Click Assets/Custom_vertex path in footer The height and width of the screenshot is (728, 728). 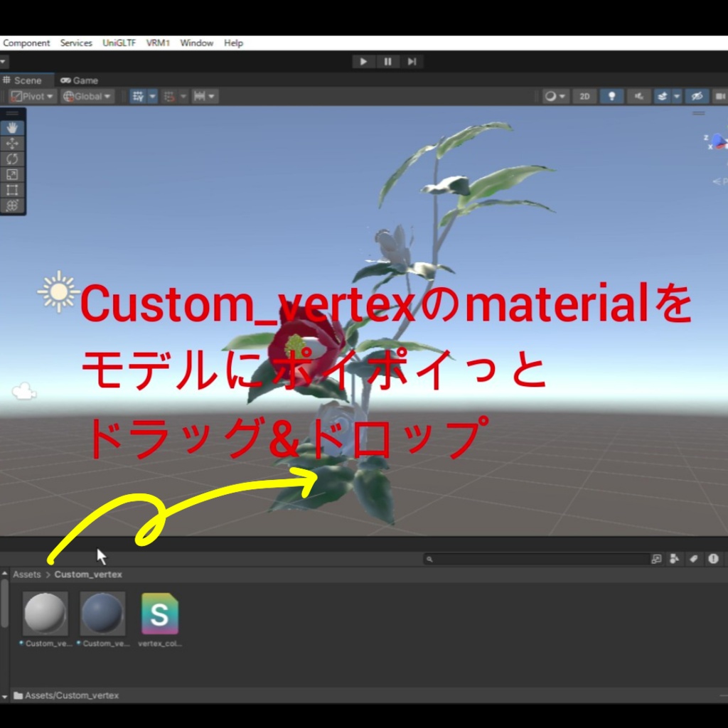(72, 695)
